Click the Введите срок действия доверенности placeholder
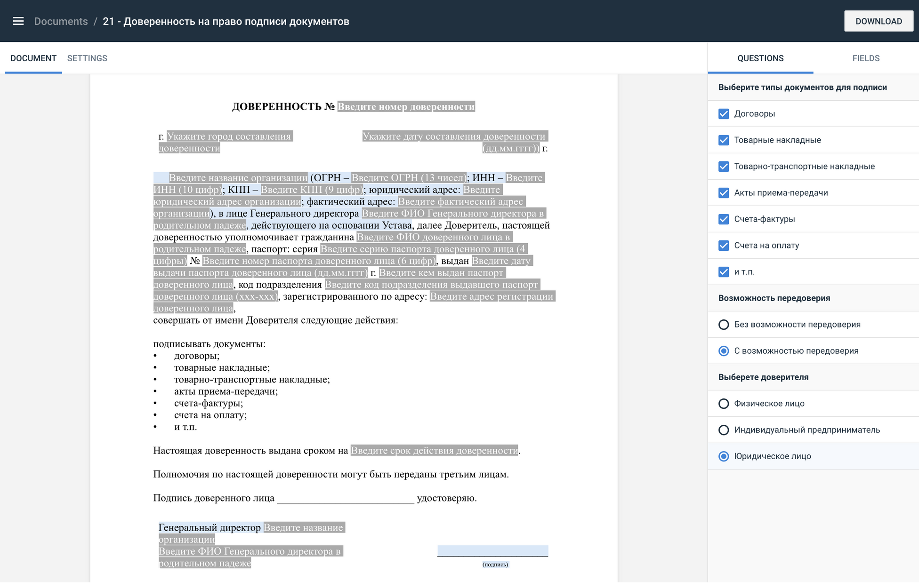Viewport: 919px width, 588px height. [434, 451]
